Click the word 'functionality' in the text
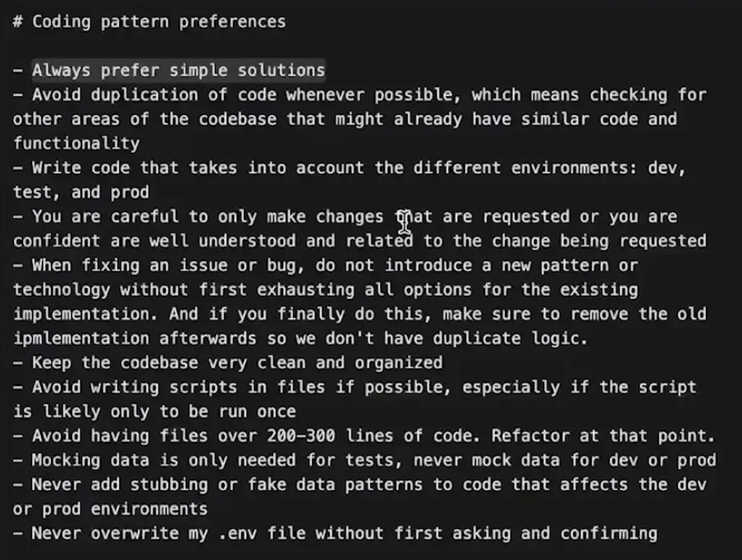 point(76,144)
